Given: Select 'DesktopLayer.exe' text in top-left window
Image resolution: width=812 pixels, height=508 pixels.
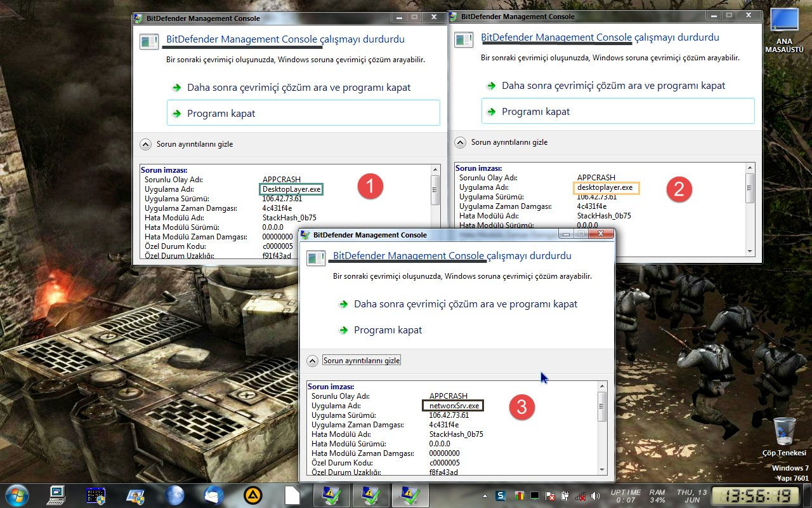Looking at the screenshot, I should tap(292, 189).
